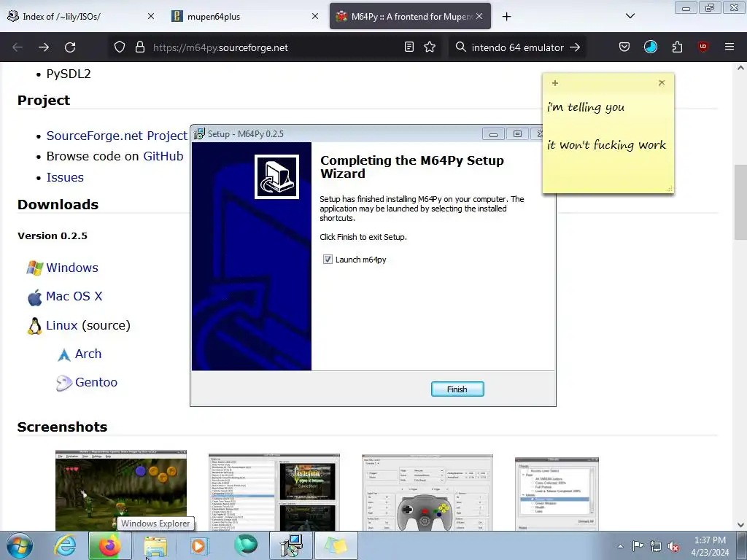This screenshot has height=560, width=747.
Task: Select the M64Py frontend tab
Action: coord(410,16)
